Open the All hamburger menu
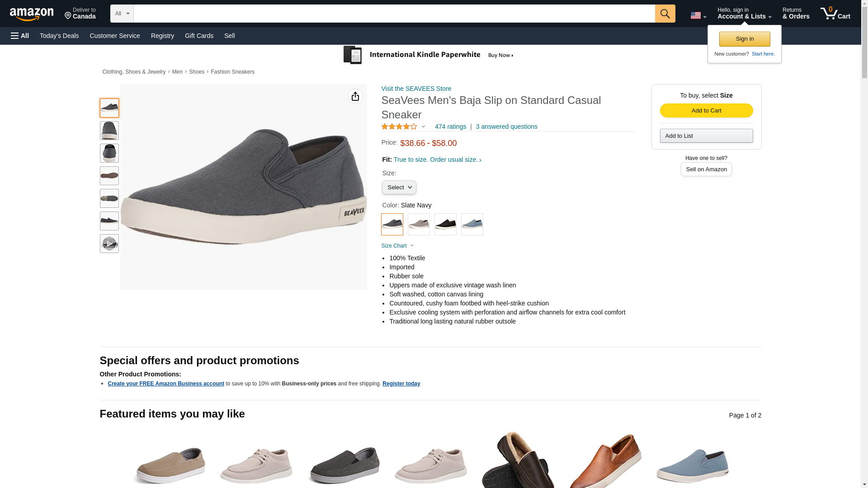The image size is (868, 488). click(x=20, y=36)
